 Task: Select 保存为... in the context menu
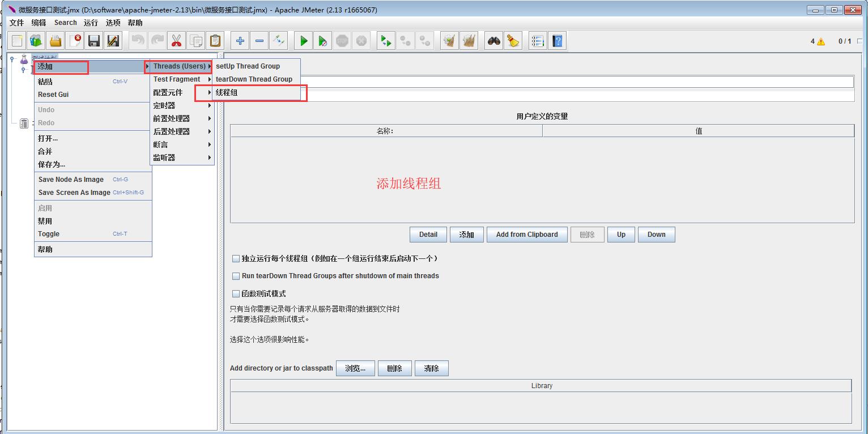tap(93, 164)
